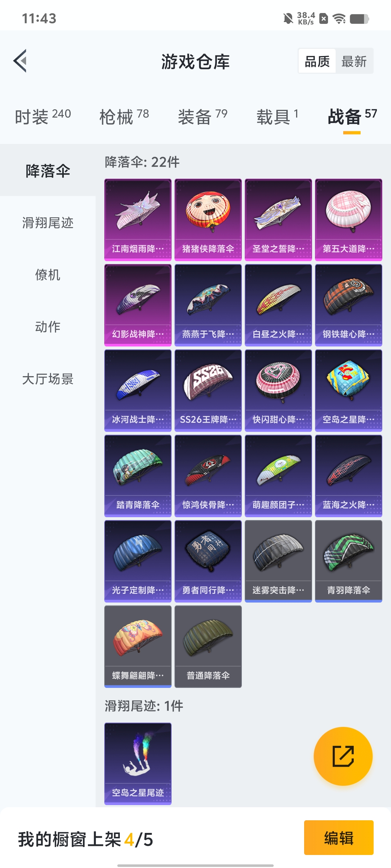Tap the yellow share floating button
Screen dimensions: 391x868
pyautogui.click(x=343, y=756)
